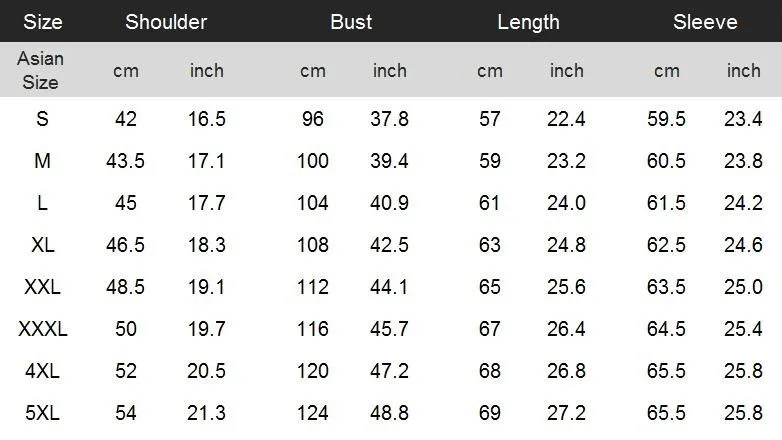
Task: Select the M size row label
Action: click(x=42, y=161)
